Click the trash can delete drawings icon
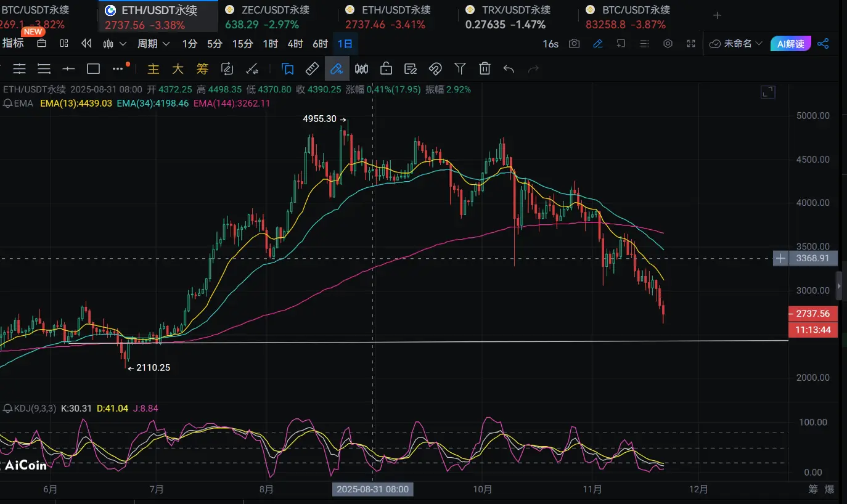Screen dimensions: 847x504 pyautogui.click(x=485, y=68)
